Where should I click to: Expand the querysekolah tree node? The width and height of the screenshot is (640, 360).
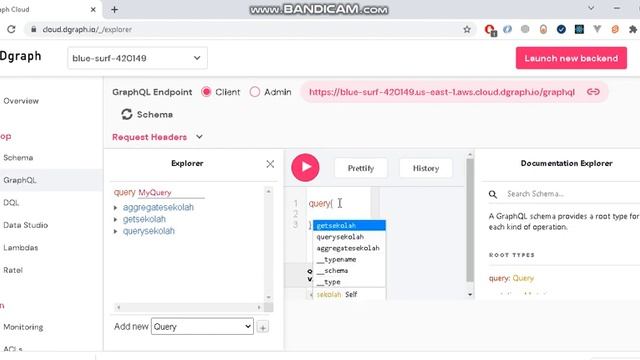click(x=116, y=231)
